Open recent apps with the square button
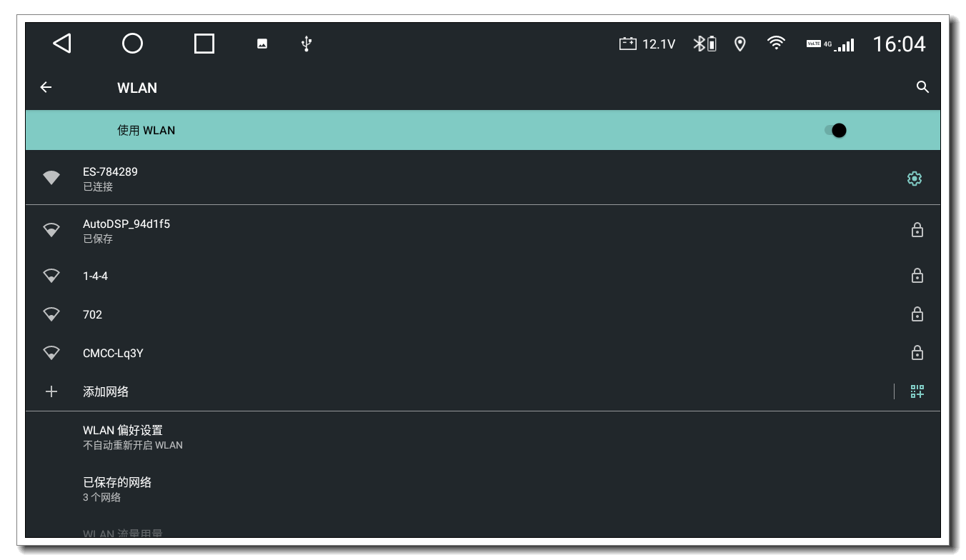 tap(204, 44)
